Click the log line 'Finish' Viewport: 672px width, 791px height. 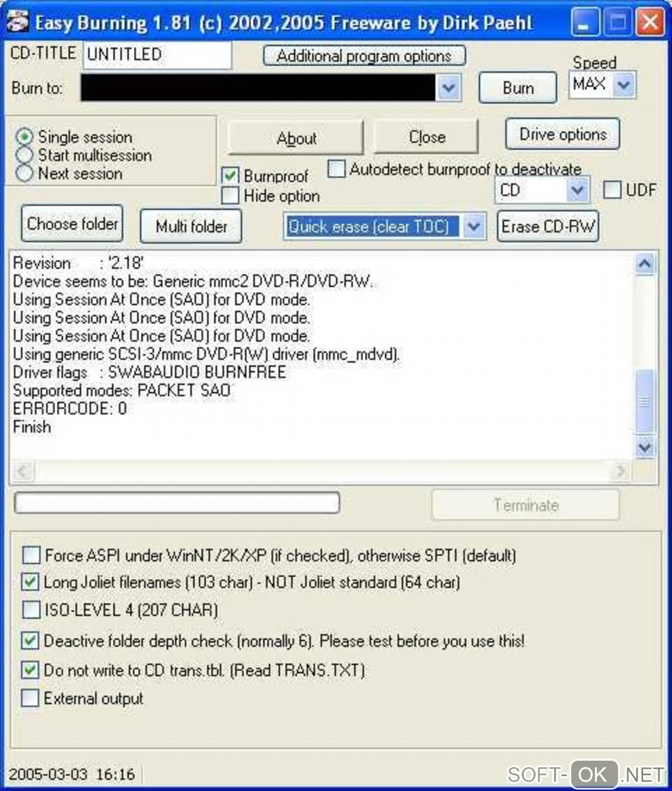[32, 427]
